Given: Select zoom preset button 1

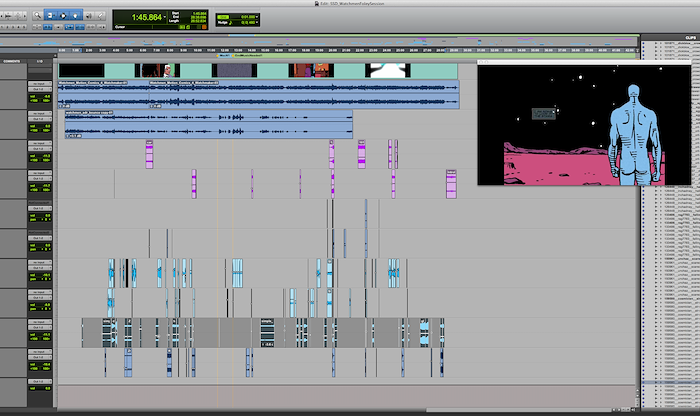Looking at the screenshot, I should (2, 27).
